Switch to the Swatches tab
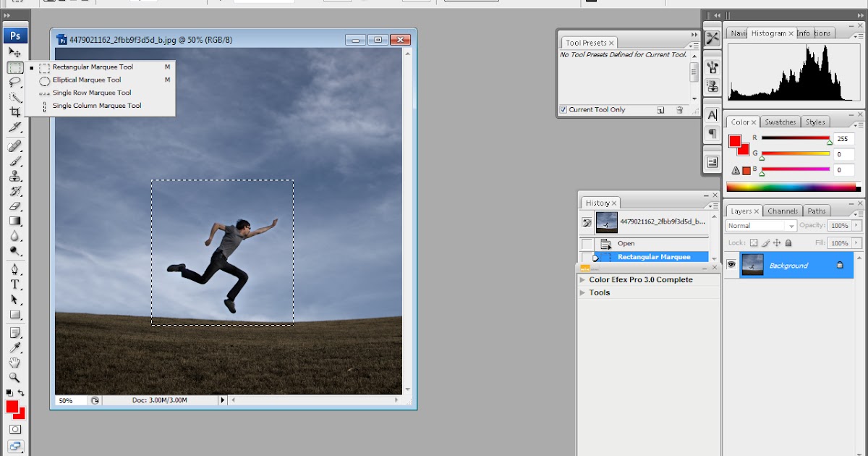 (780, 122)
